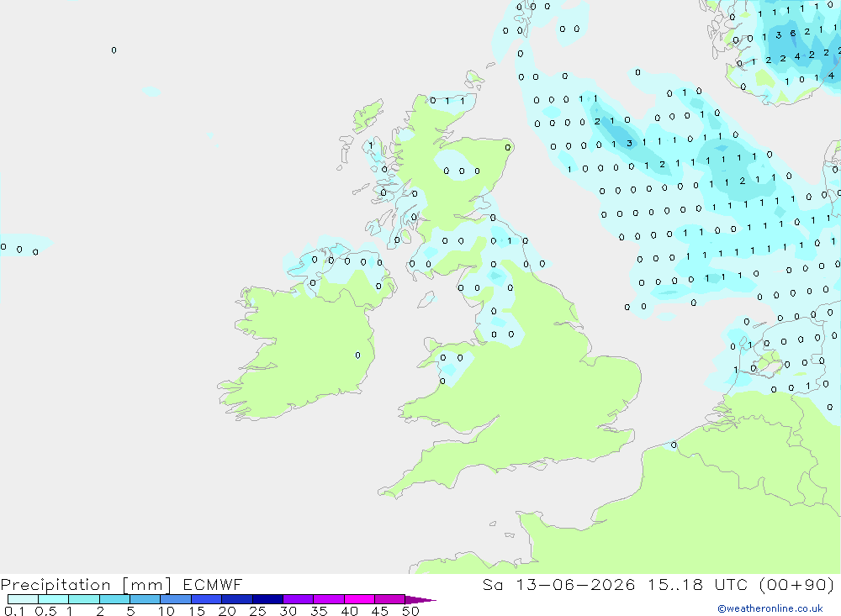Choose the 40–45 mm legend color swatch

359,599
